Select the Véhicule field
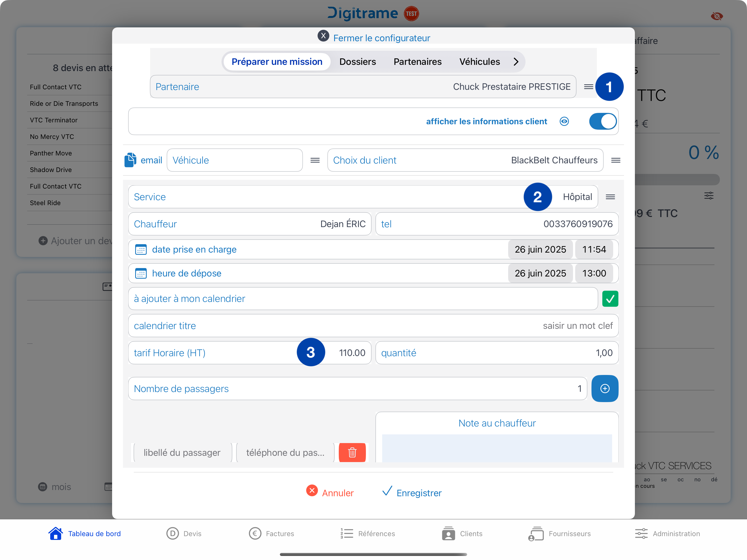This screenshot has width=747, height=560. 235,160
